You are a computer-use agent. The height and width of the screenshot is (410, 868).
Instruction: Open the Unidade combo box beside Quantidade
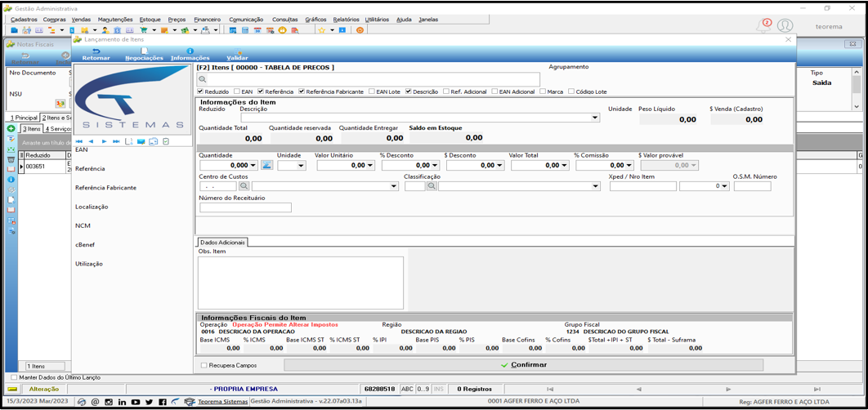point(292,165)
